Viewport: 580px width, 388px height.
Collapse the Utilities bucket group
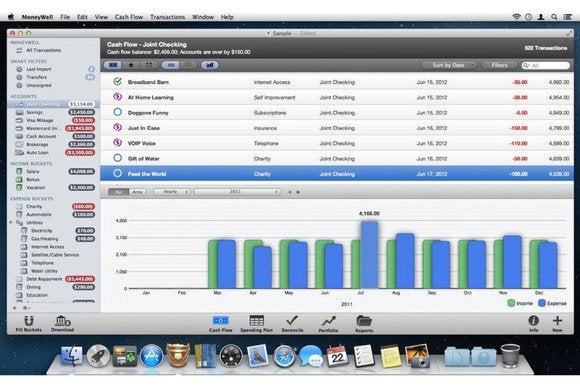point(11,223)
